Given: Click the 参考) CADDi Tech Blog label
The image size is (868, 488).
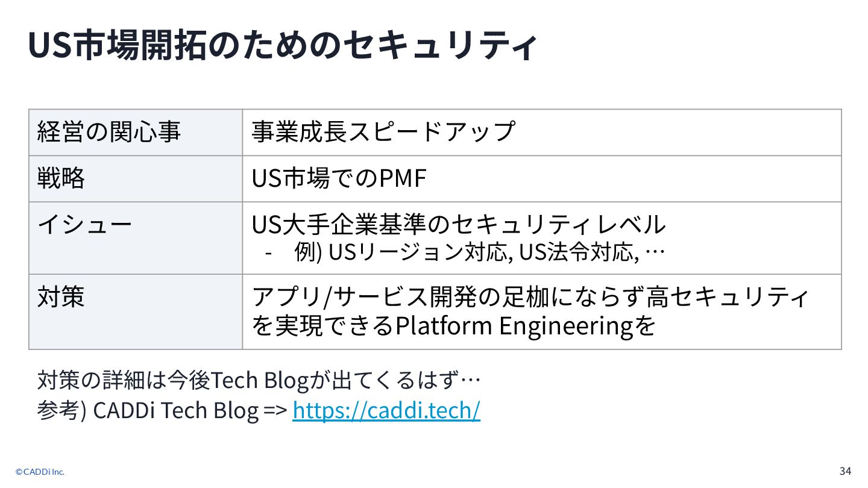Looking at the screenshot, I should (148, 410).
